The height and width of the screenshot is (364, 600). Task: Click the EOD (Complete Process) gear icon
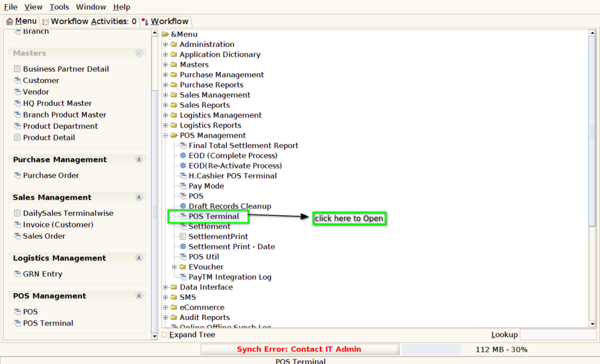tap(183, 156)
